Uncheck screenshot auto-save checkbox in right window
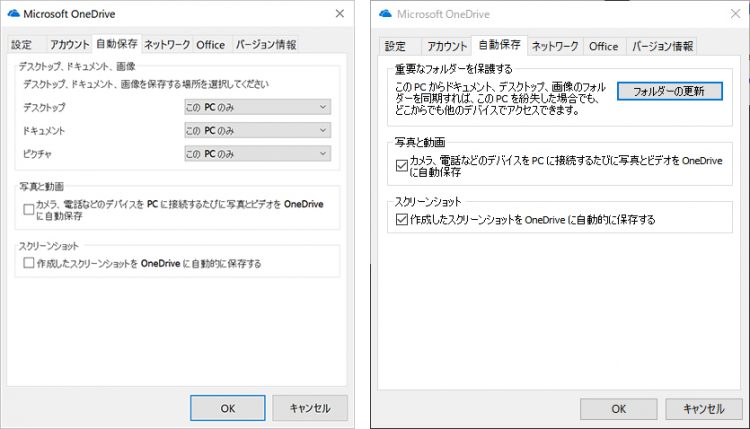The width and height of the screenshot is (750, 429). [402, 220]
